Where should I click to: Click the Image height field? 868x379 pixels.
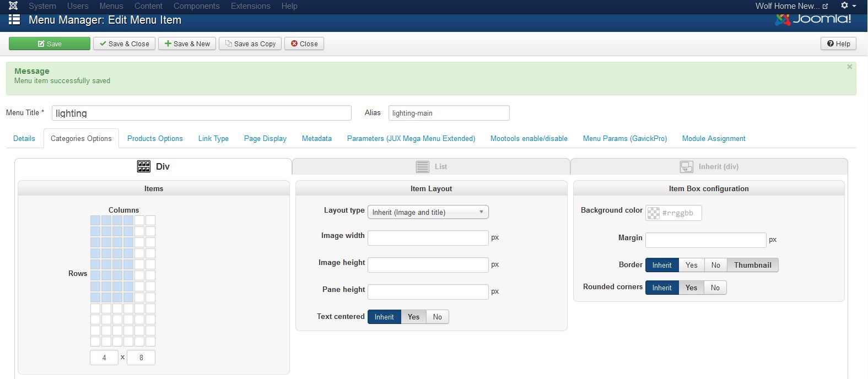tap(428, 265)
